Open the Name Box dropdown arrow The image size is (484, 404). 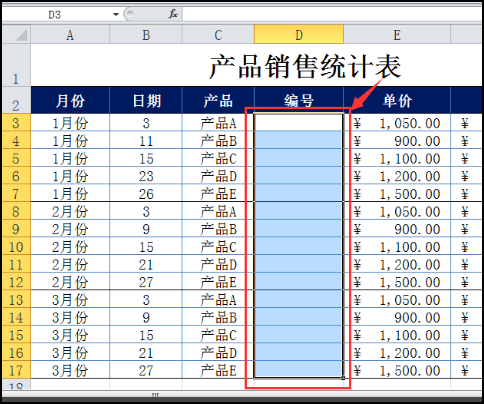(116, 14)
